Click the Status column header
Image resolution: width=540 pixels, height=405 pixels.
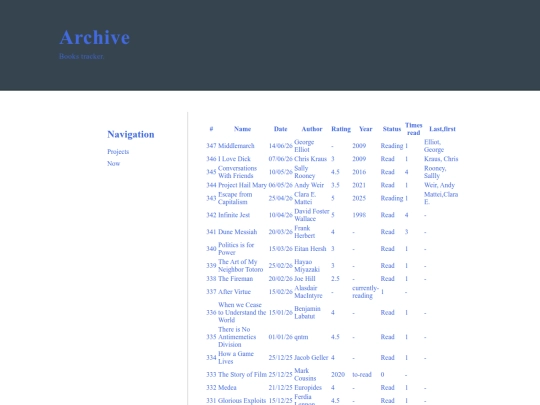392,129
